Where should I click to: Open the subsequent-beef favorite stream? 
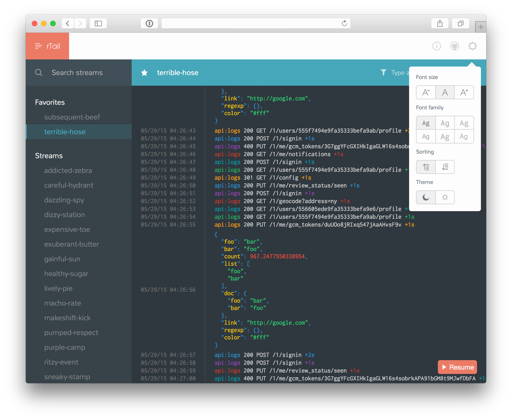click(x=72, y=117)
